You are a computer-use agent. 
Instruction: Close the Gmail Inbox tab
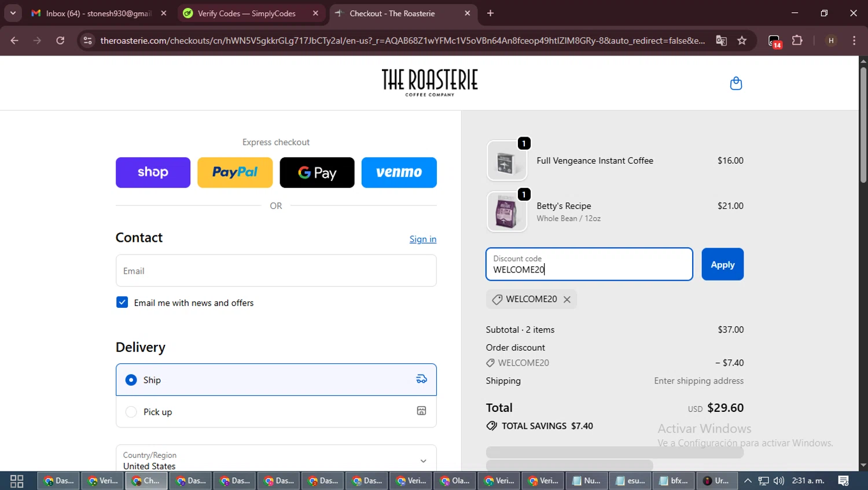pos(164,13)
